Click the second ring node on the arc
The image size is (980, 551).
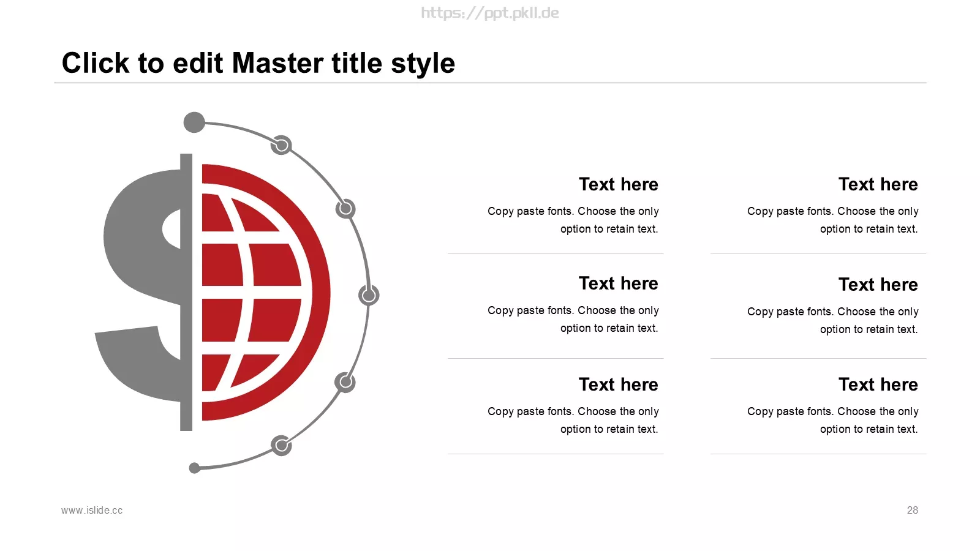tap(345, 209)
